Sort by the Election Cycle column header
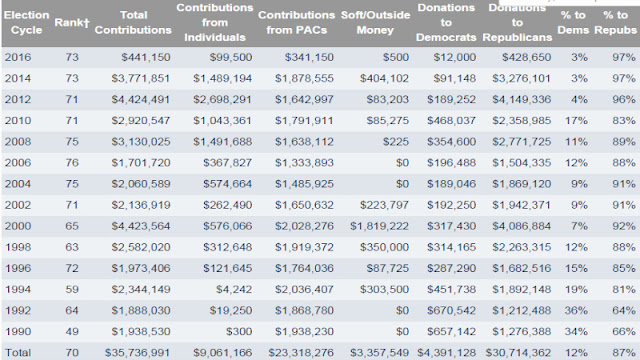This screenshot has width=640, height=360. point(27,22)
